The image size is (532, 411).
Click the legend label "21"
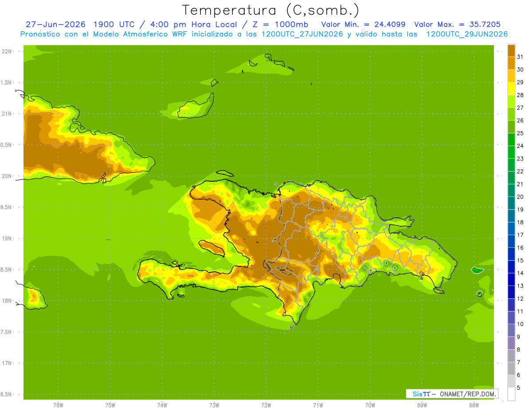click(x=520, y=184)
